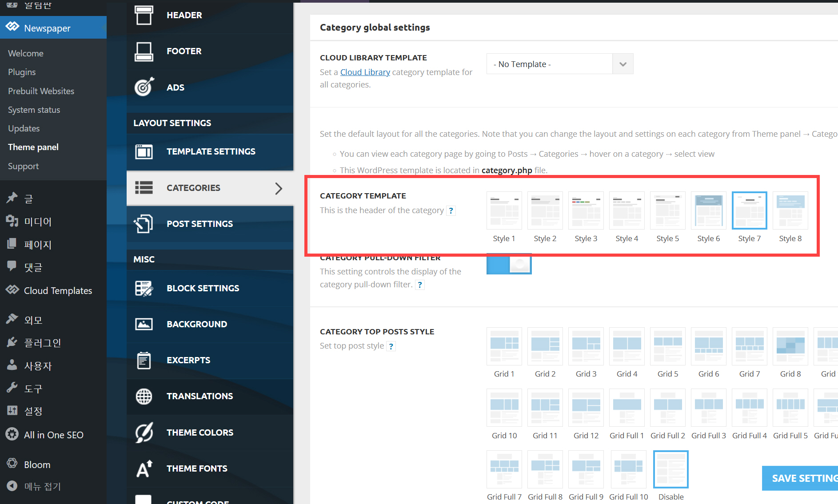Open the Theme Fonts icon
The image size is (838, 504).
144,468
